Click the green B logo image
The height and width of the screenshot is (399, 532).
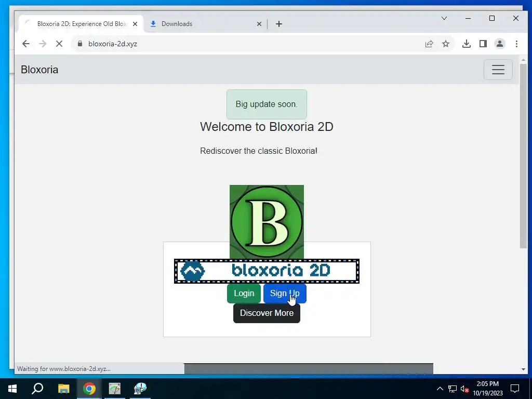(267, 222)
